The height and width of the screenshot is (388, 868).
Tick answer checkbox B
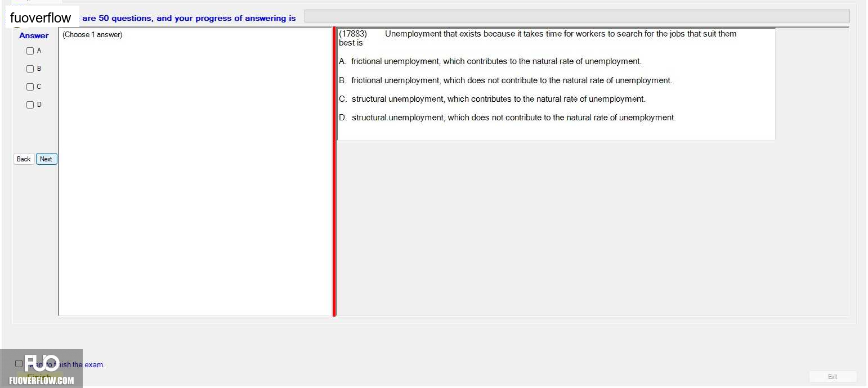tap(30, 69)
